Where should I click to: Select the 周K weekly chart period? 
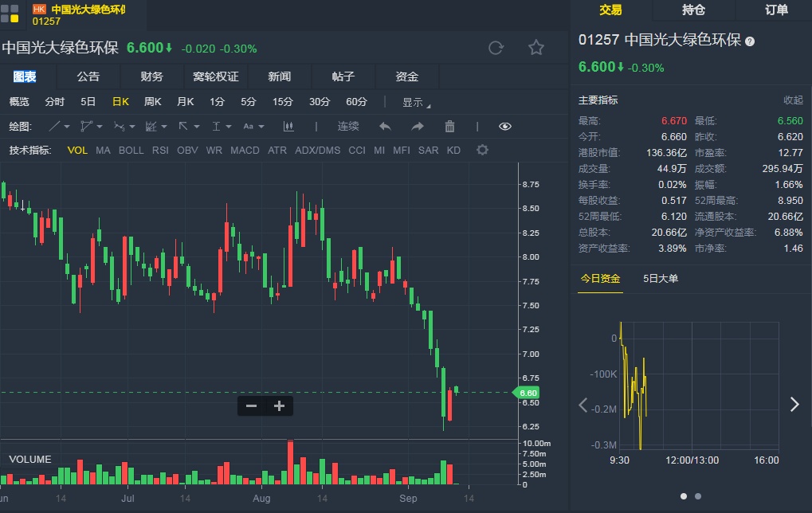152,102
